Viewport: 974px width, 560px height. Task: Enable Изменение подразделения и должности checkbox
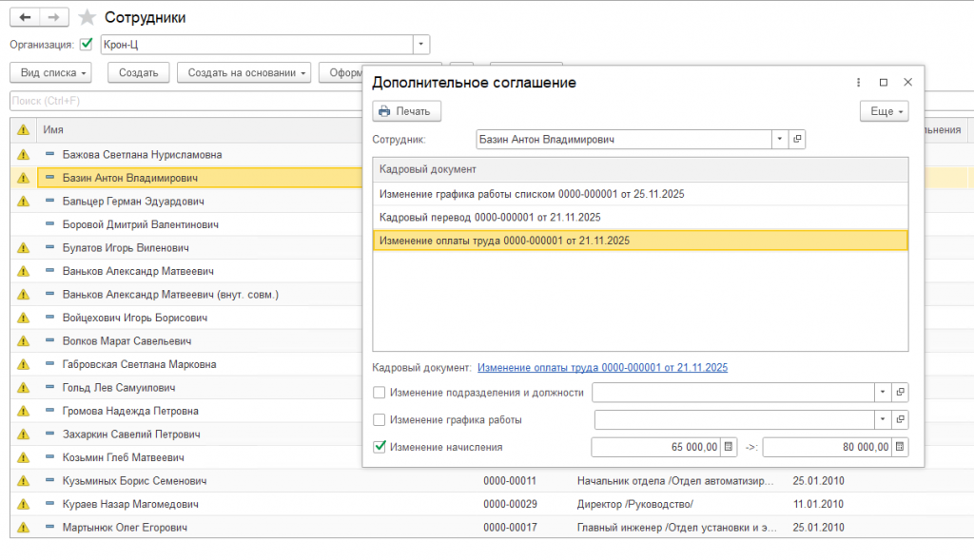click(x=380, y=392)
